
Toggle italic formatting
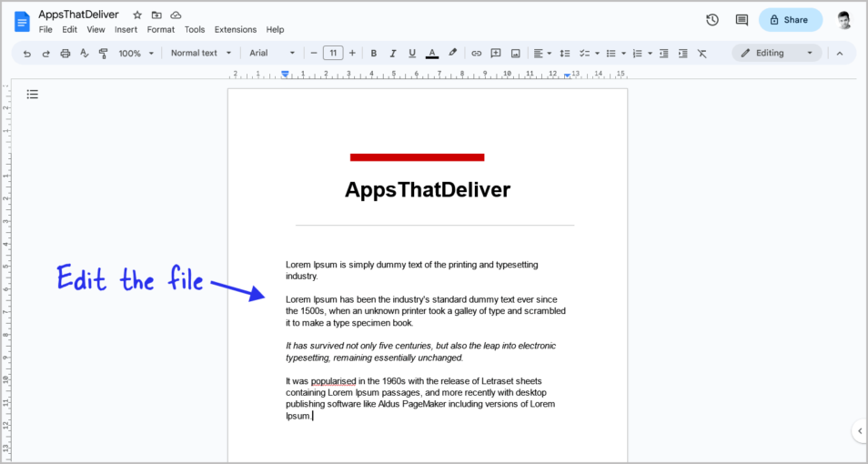[x=393, y=54]
